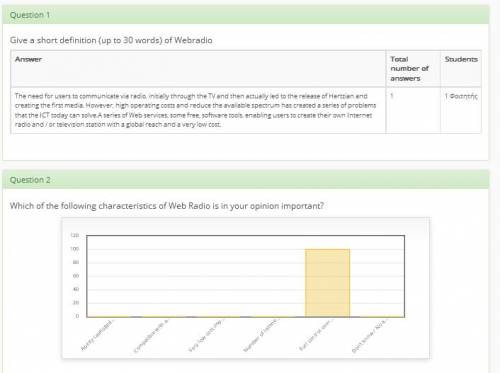Click the Answer column header
The image size is (500, 373).
(198, 69)
